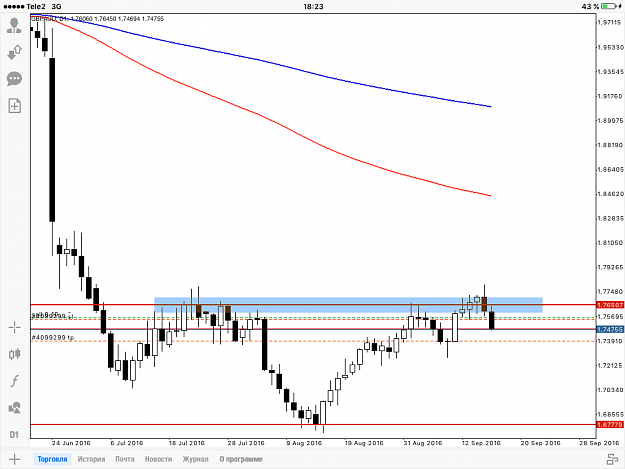Image resolution: width=625 pixels, height=469 pixels.
Task: Tap the plus icon at bottom left
Action: (14, 459)
